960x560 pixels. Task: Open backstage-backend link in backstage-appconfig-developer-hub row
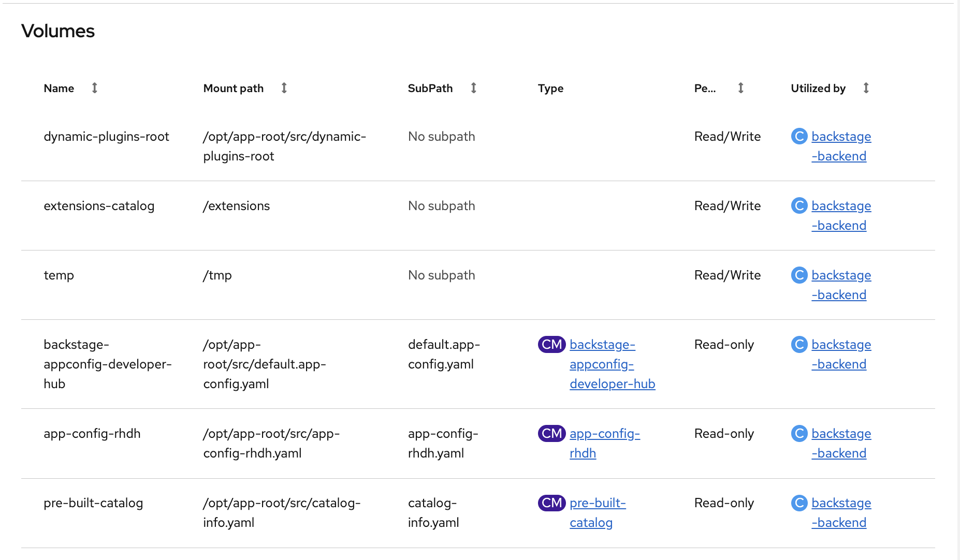coord(841,355)
